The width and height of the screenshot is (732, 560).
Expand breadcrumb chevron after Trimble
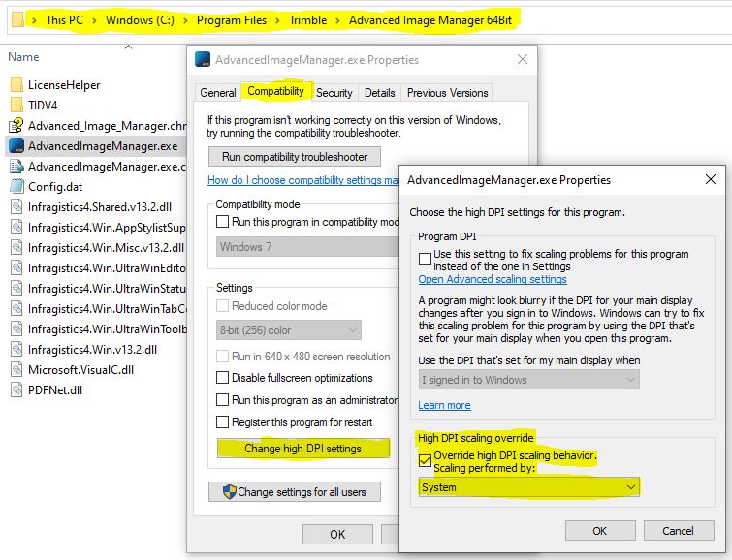[338, 20]
